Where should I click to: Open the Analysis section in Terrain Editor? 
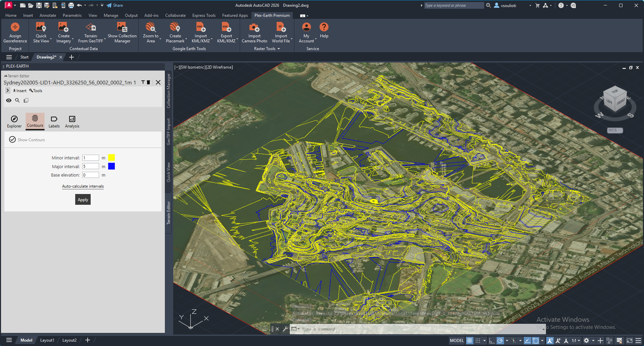[x=72, y=122]
